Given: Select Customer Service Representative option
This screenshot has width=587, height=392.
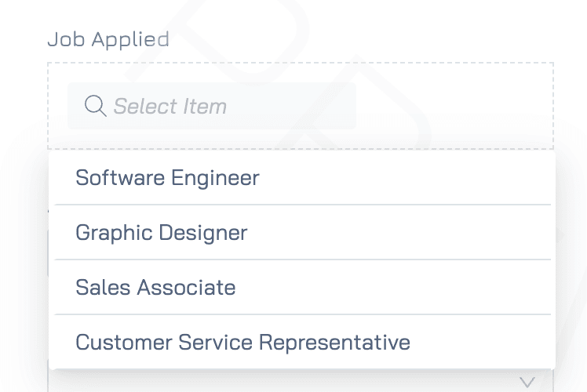Looking at the screenshot, I should [302, 343].
